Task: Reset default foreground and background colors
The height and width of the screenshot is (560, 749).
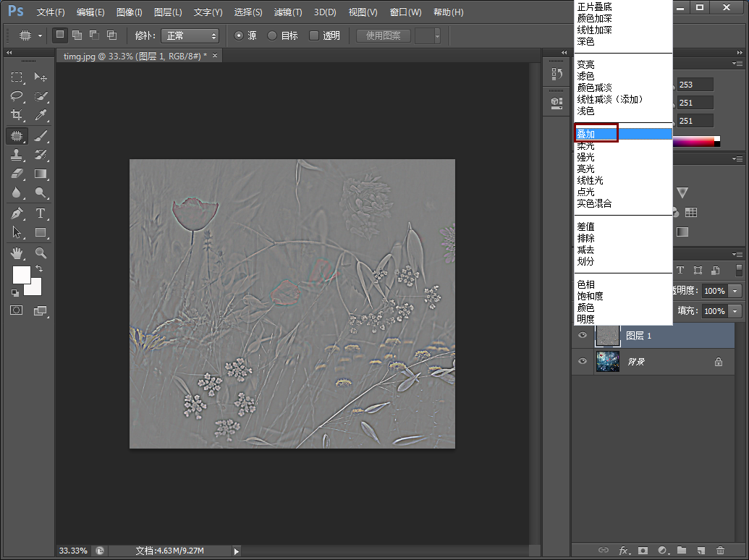Action: 15,292
